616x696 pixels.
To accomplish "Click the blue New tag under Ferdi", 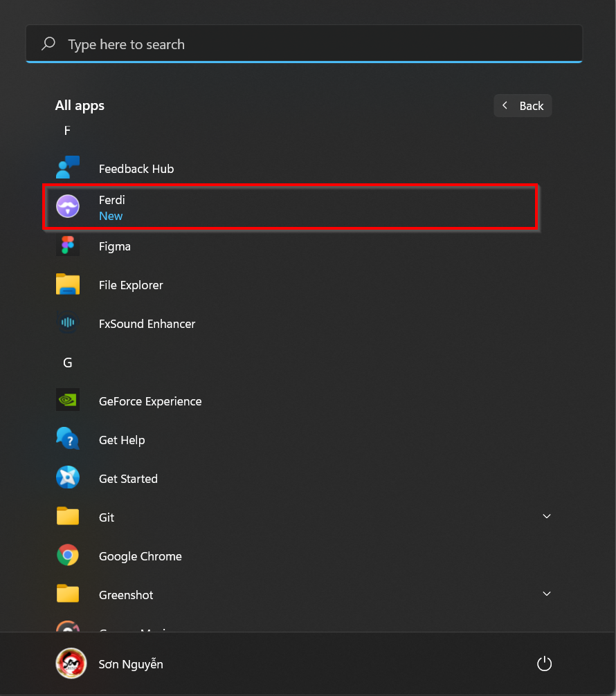I will click(x=111, y=216).
